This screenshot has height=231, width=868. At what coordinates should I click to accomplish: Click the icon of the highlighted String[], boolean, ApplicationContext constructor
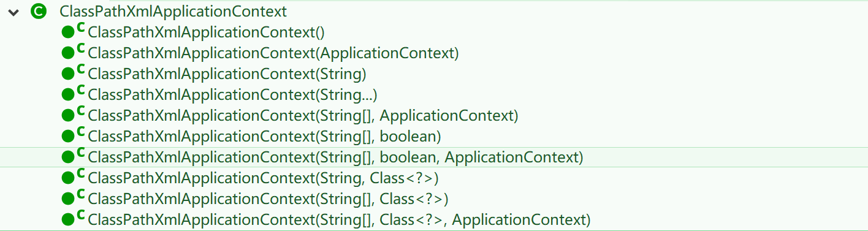(x=73, y=157)
